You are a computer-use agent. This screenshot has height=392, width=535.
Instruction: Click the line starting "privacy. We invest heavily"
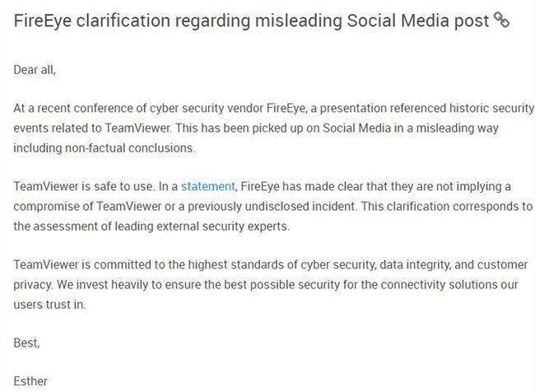pos(266,285)
